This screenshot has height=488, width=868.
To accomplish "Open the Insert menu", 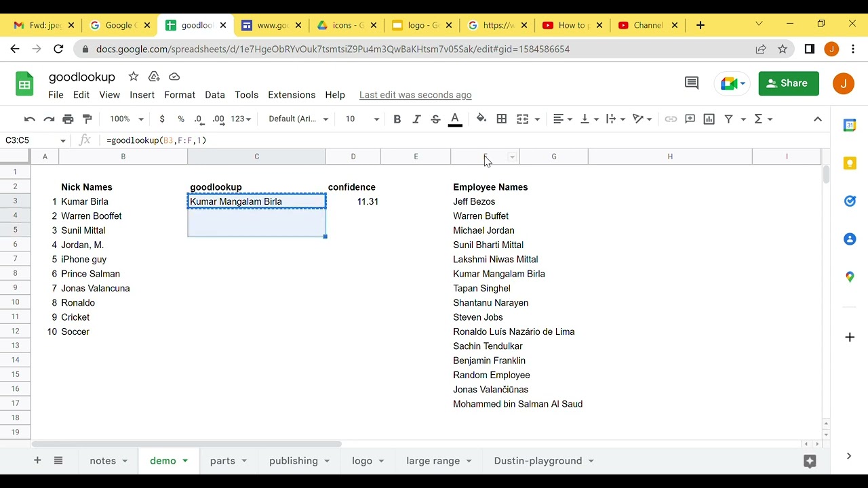I will point(142,95).
